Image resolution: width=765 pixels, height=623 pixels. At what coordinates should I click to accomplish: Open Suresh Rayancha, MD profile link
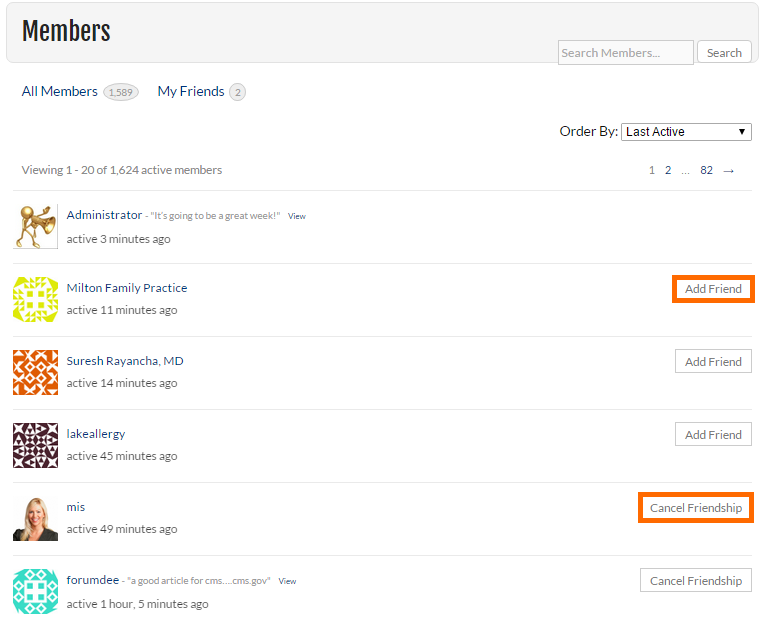(x=125, y=361)
